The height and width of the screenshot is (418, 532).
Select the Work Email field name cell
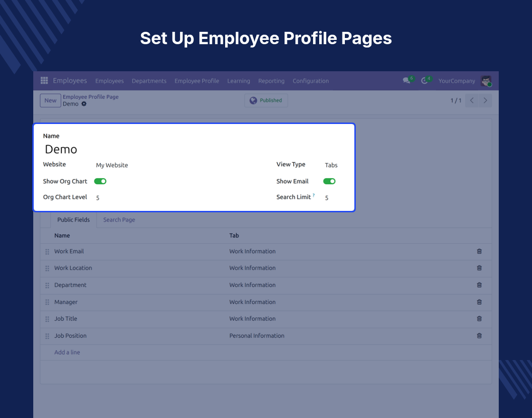[x=69, y=251]
